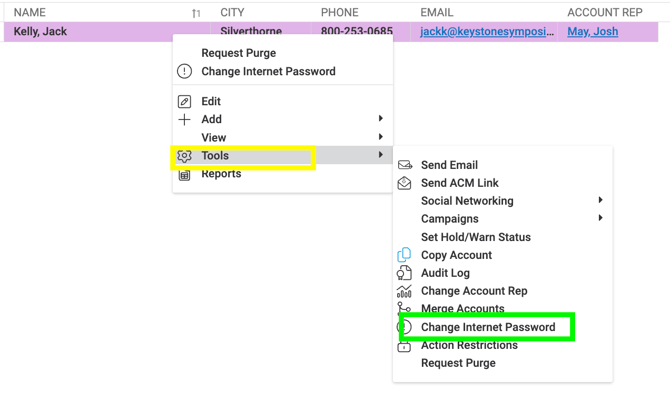Open account rep link May, Josh
670x401 pixels.
[592, 32]
